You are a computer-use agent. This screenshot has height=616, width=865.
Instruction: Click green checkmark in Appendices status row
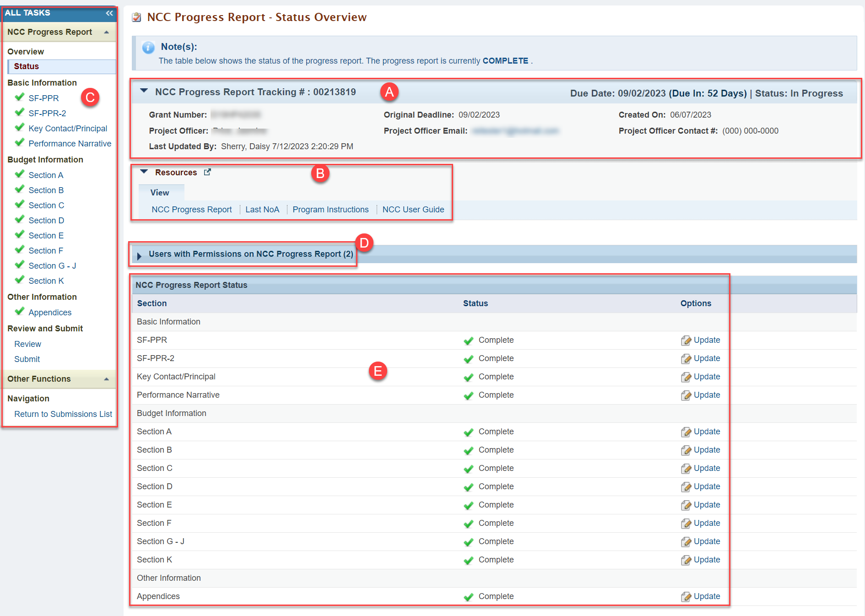point(469,597)
